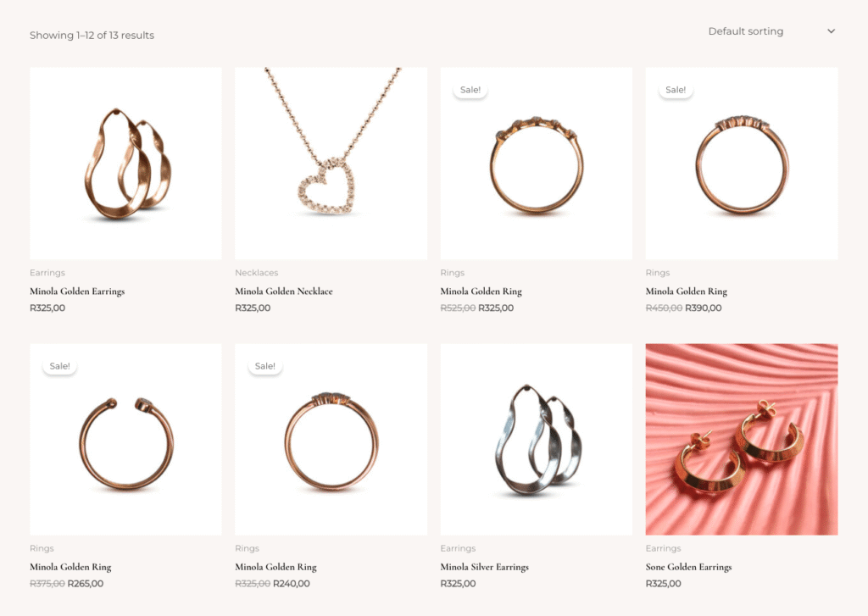The width and height of the screenshot is (868, 616).
Task: Click the Sale badge on R525,00 ring
Action: point(470,90)
